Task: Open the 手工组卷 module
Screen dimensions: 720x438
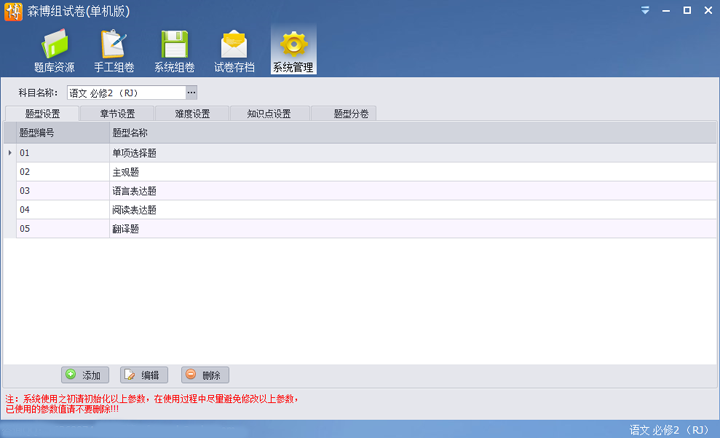Action: coord(113,51)
